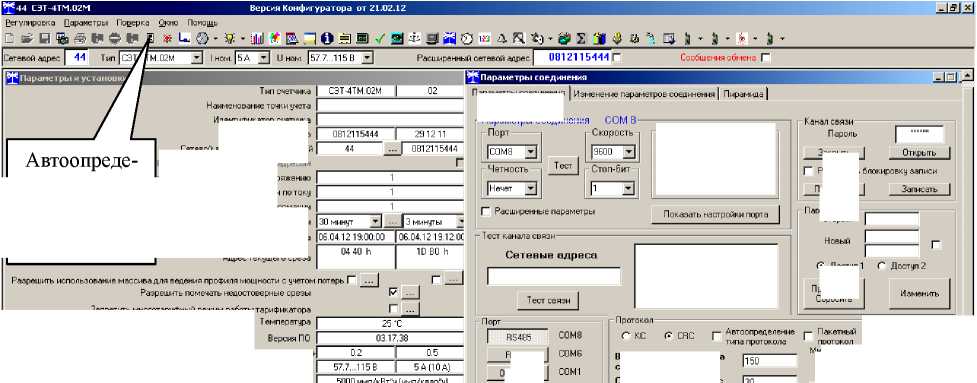Click the white clock toolbar icon

pos(466,39)
